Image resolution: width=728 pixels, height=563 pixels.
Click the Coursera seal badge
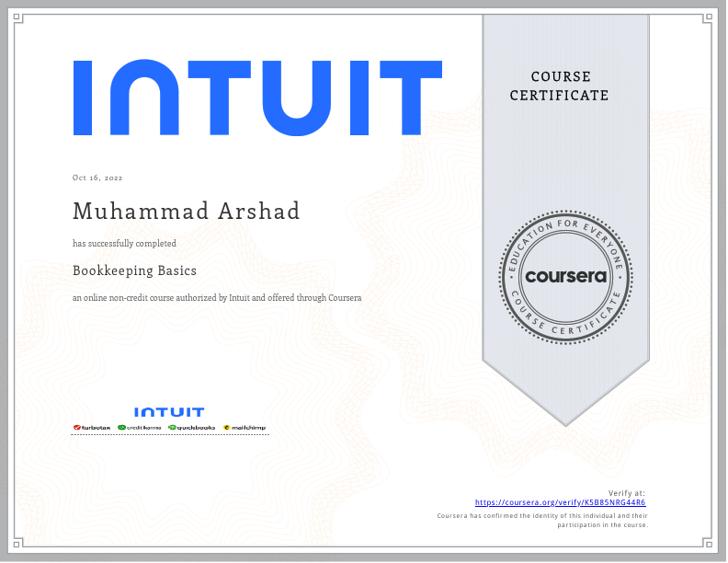[565, 277]
